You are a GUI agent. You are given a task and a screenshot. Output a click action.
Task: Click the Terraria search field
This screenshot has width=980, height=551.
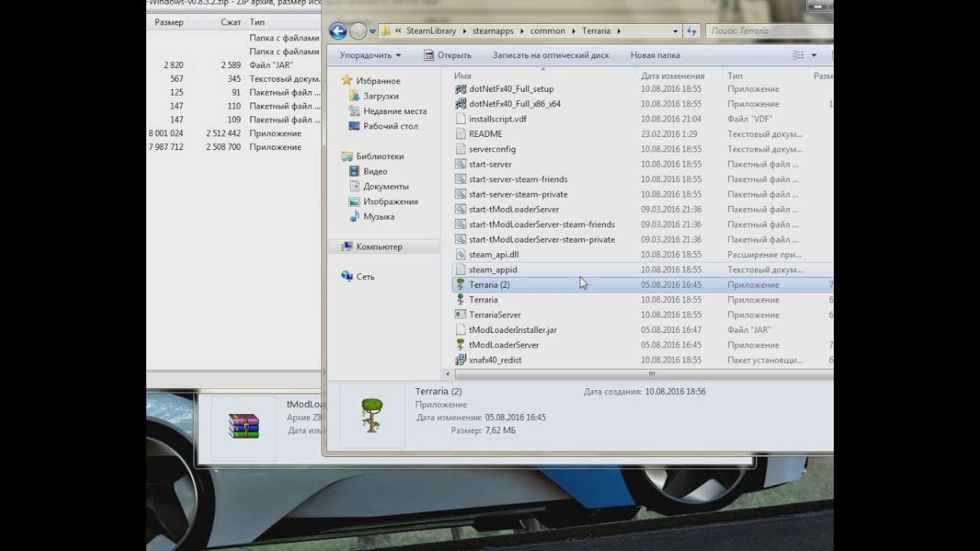768,31
